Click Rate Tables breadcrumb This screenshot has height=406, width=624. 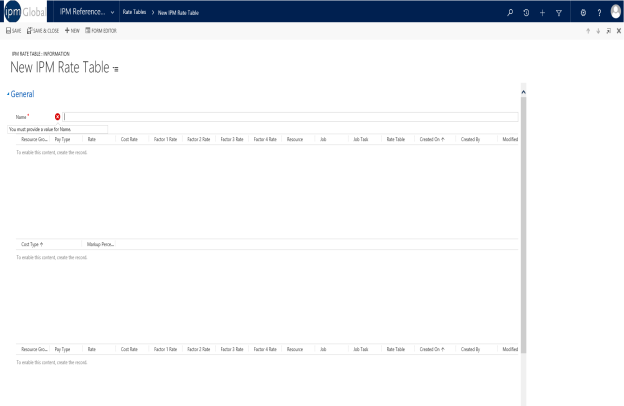[x=134, y=12]
